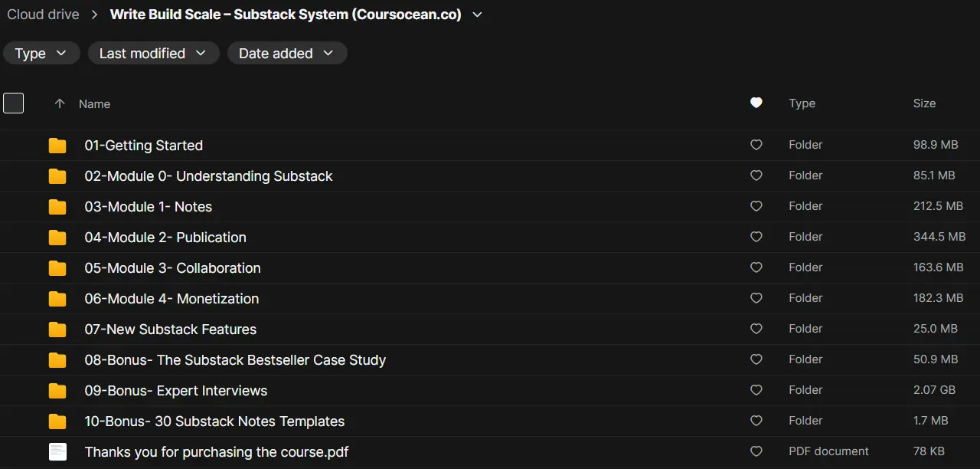Toggle favorite heart for Thanks you PDF
The width and height of the screenshot is (980, 469).
pyautogui.click(x=756, y=451)
